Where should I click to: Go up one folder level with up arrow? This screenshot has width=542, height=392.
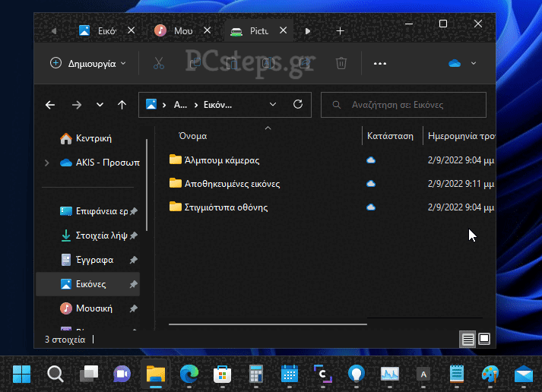point(122,105)
